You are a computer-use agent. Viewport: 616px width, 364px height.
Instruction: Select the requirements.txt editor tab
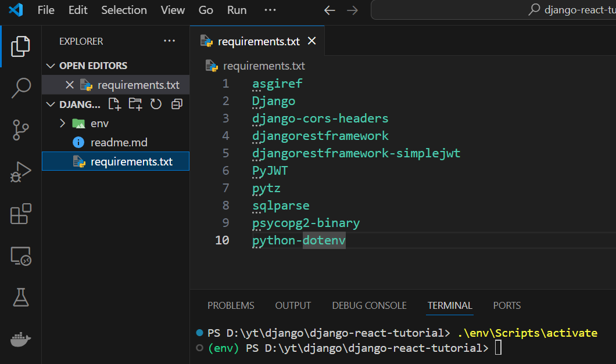(257, 41)
